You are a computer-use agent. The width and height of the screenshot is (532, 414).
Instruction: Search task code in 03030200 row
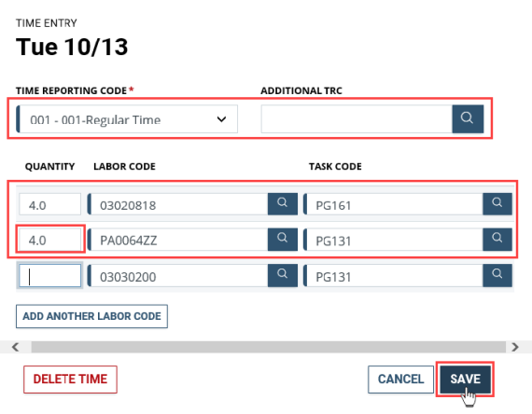(x=497, y=275)
